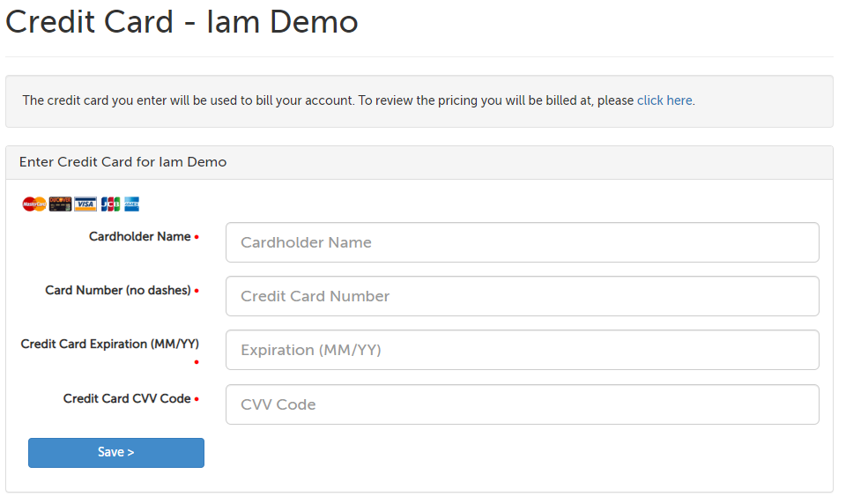Click the American Express card icon
The width and height of the screenshot is (846, 504).
[131, 204]
